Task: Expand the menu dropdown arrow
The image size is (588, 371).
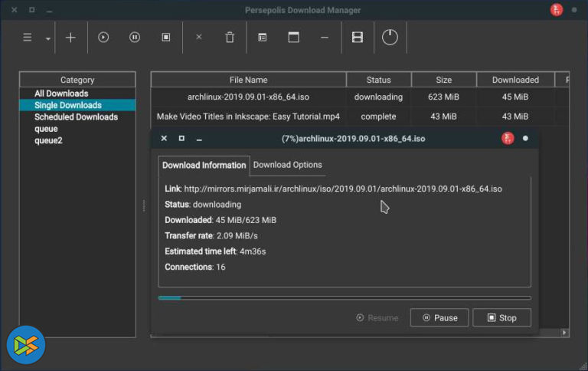Action: click(x=47, y=38)
